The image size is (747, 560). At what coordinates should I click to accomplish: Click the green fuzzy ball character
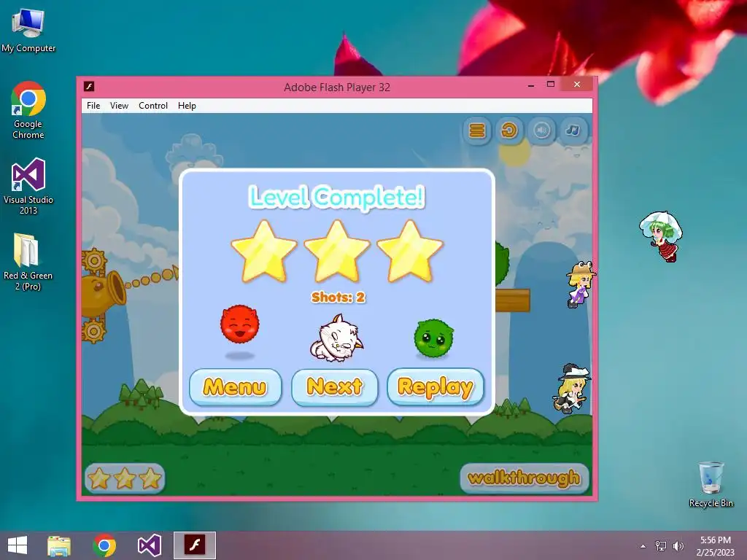[434, 338]
